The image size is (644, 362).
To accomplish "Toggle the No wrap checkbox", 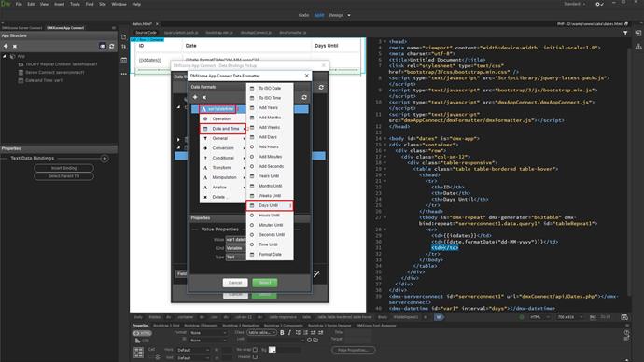I will (255, 350).
